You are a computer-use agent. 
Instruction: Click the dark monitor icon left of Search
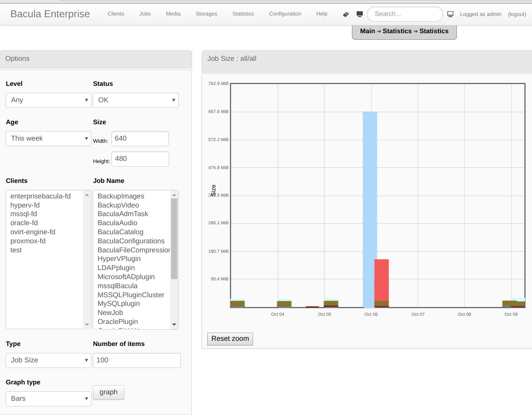360,14
